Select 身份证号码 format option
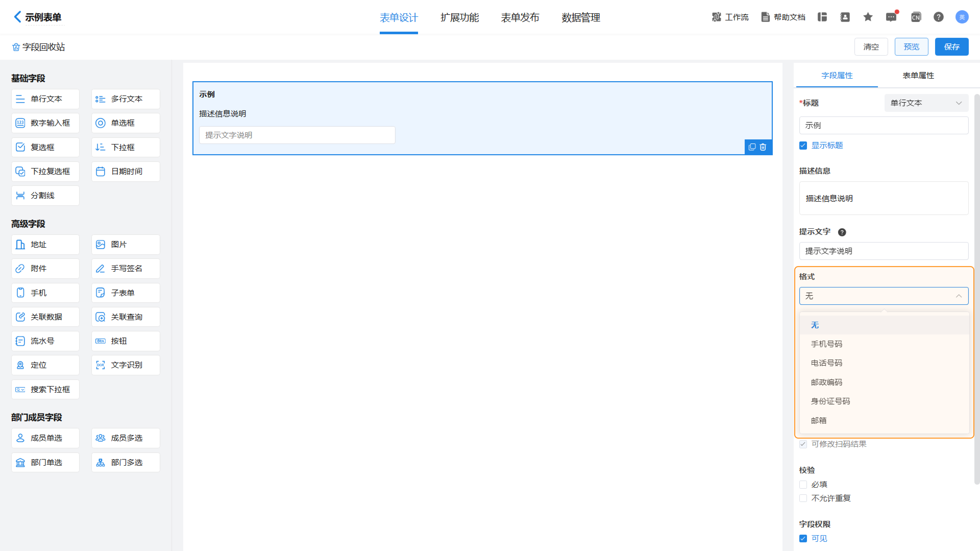The width and height of the screenshot is (980, 551). tap(884, 401)
